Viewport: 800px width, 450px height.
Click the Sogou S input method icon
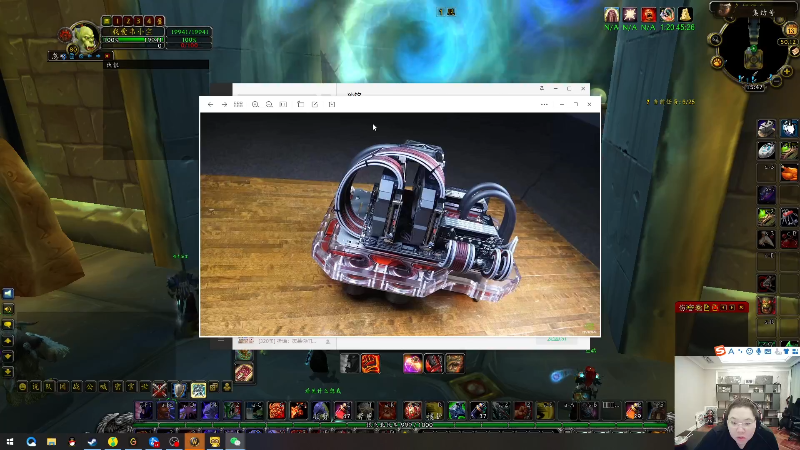click(x=720, y=351)
